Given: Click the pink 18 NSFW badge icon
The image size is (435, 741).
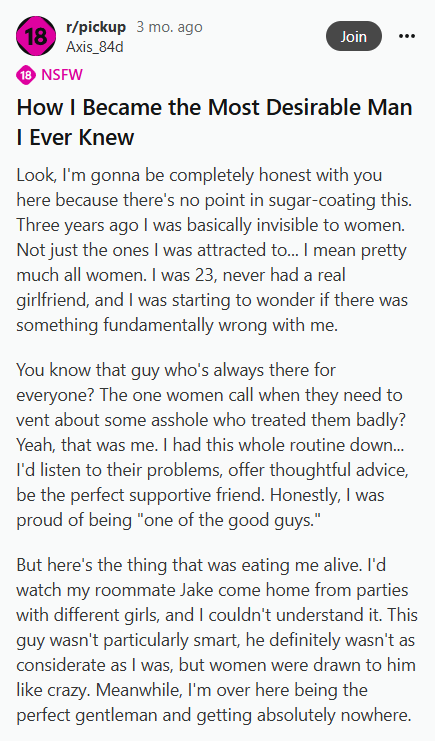Looking at the screenshot, I should [26, 75].
